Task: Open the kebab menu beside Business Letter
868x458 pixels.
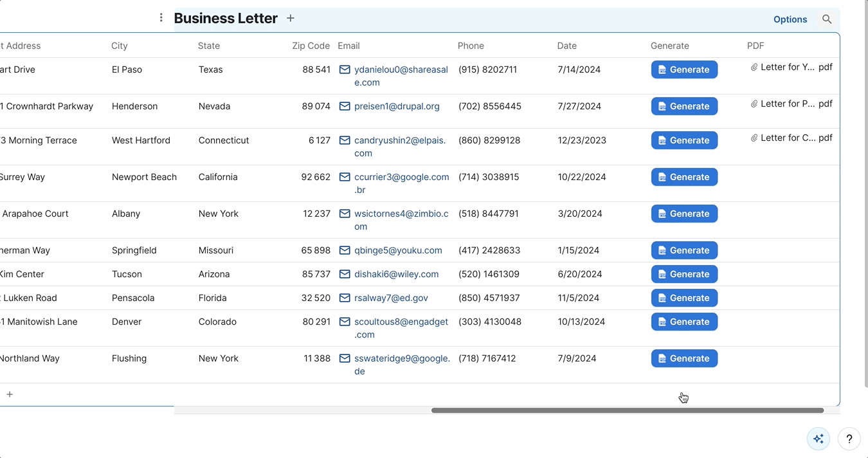Action: [161, 17]
